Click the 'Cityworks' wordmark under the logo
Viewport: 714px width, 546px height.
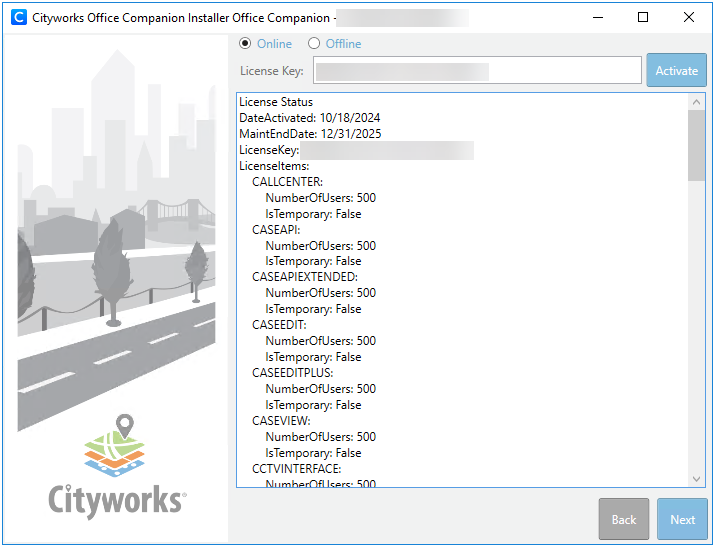click(x=117, y=500)
